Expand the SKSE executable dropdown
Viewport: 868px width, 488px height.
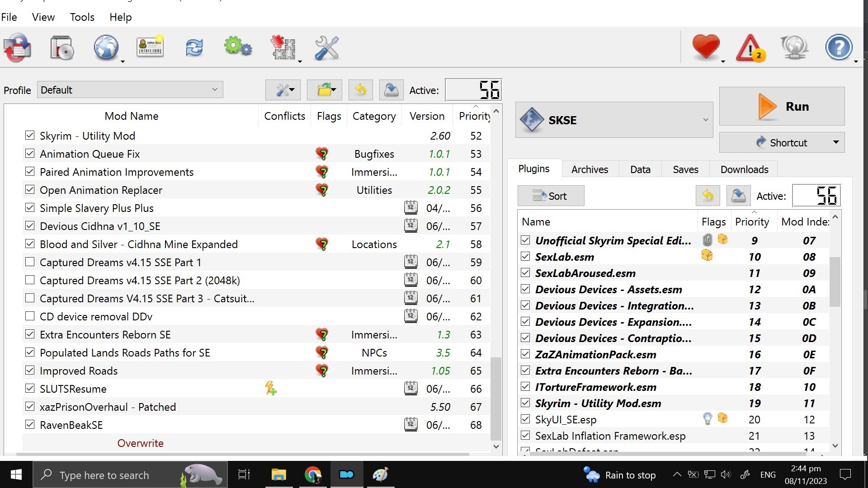point(614,120)
